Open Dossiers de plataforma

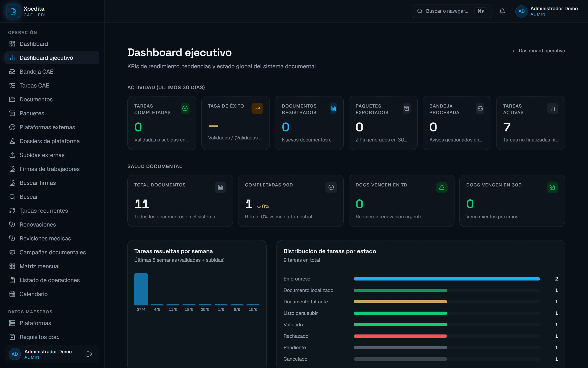(x=52, y=141)
